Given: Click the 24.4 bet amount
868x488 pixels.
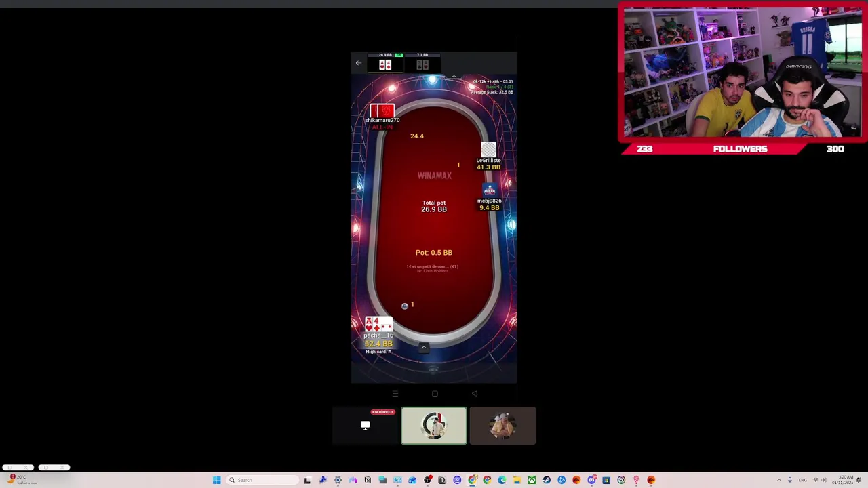Looking at the screenshot, I should (x=417, y=136).
